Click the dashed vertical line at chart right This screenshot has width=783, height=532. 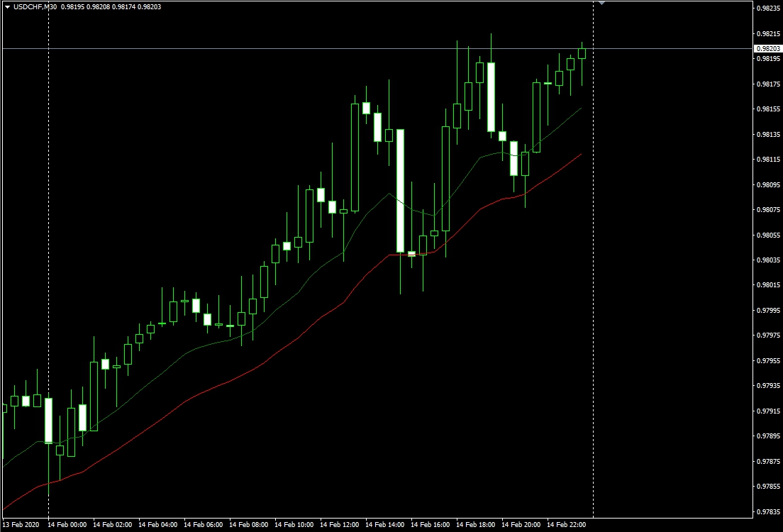[x=593, y=284]
